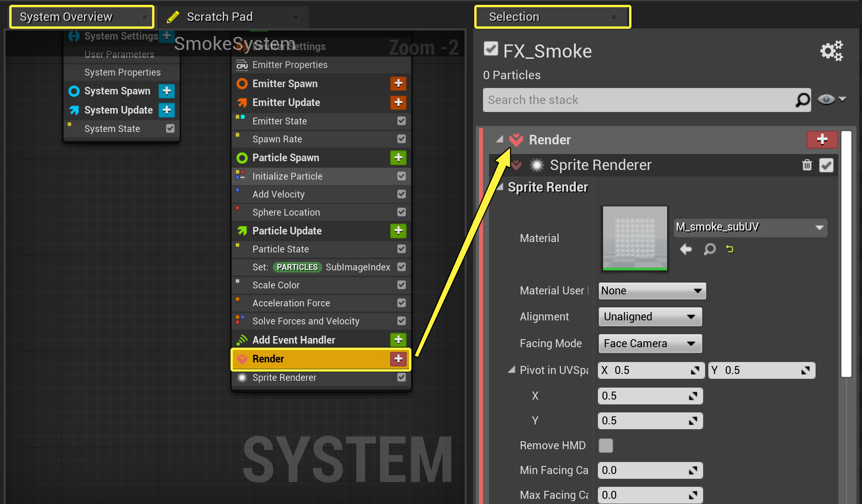Use the arrow to assign material from browser
This screenshot has width=862, height=504.
pyautogui.click(x=686, y=249)
